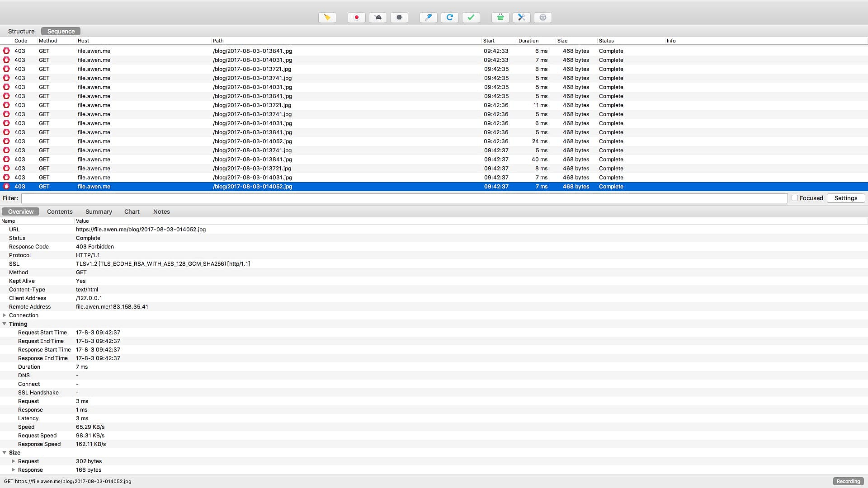The width and height of the screenshot is (868, 488).
Task: Expand the Connection section
Action: (5, 315)
